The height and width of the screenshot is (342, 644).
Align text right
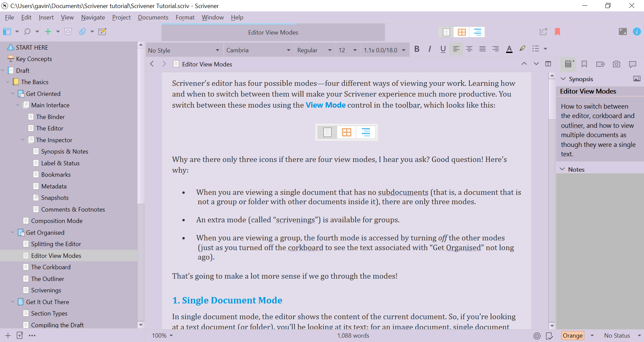coord(495,49)
